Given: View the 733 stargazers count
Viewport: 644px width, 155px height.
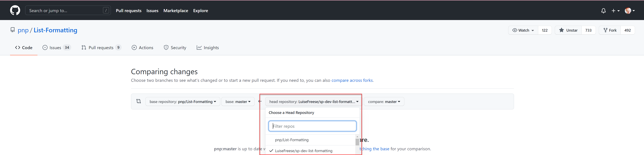Looking at the screenshot, I should click(x=588, y=30).
